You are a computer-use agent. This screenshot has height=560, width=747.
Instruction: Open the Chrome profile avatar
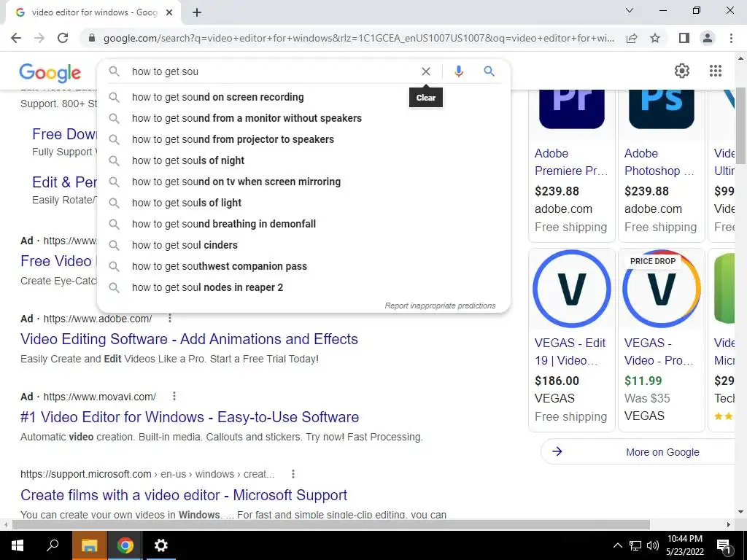708,38
